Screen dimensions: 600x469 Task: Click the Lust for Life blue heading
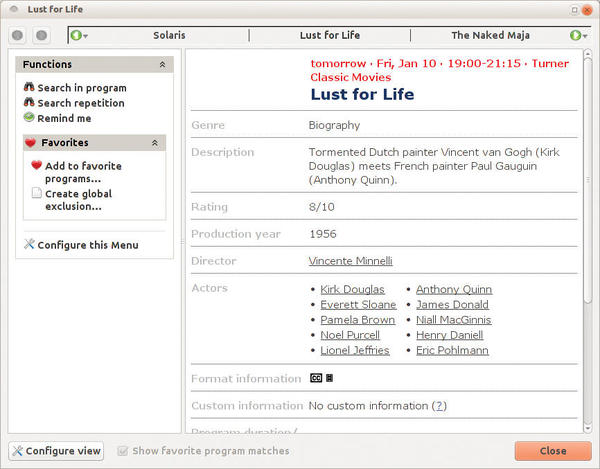[x=362, y=94]
